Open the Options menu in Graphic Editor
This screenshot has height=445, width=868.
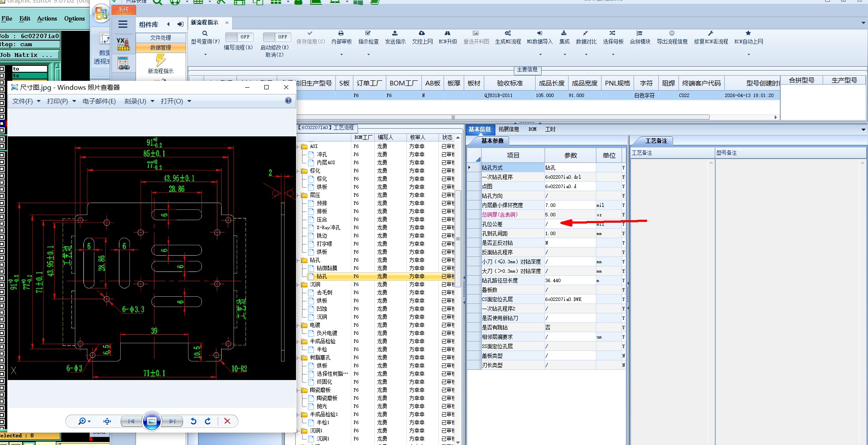pos(74,19)
